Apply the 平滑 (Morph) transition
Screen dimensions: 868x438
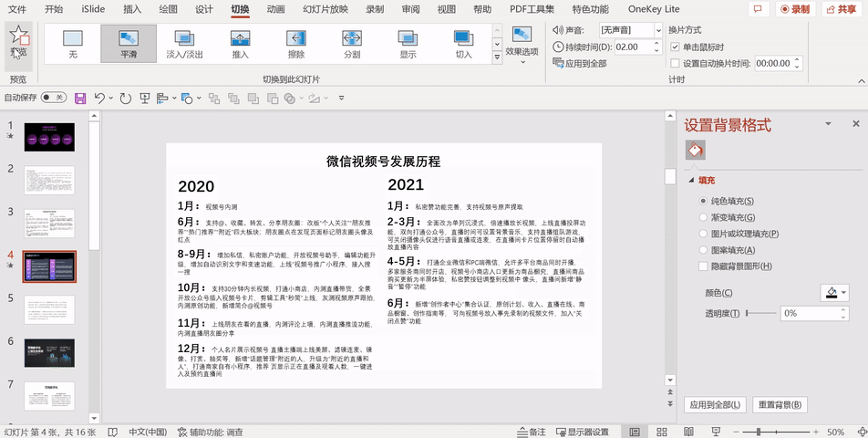coord(129,44)
